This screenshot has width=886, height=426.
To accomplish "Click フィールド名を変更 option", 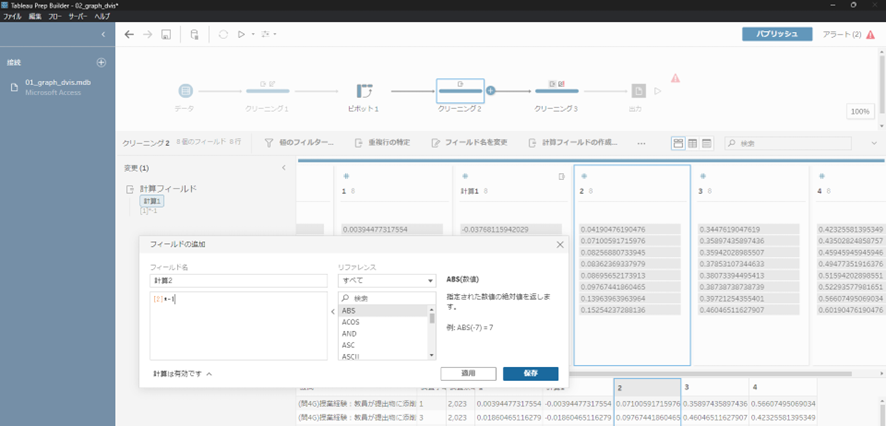I will pyautogui.click(x=468, y=143).
